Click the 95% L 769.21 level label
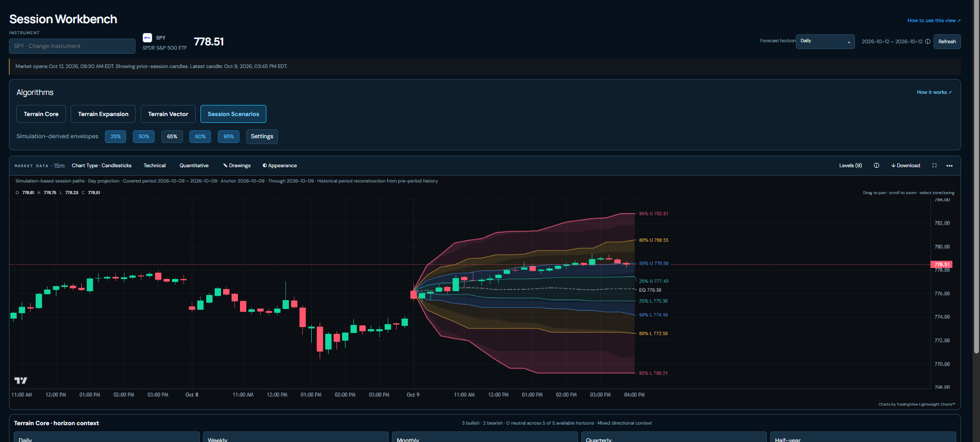 (653, 373)
